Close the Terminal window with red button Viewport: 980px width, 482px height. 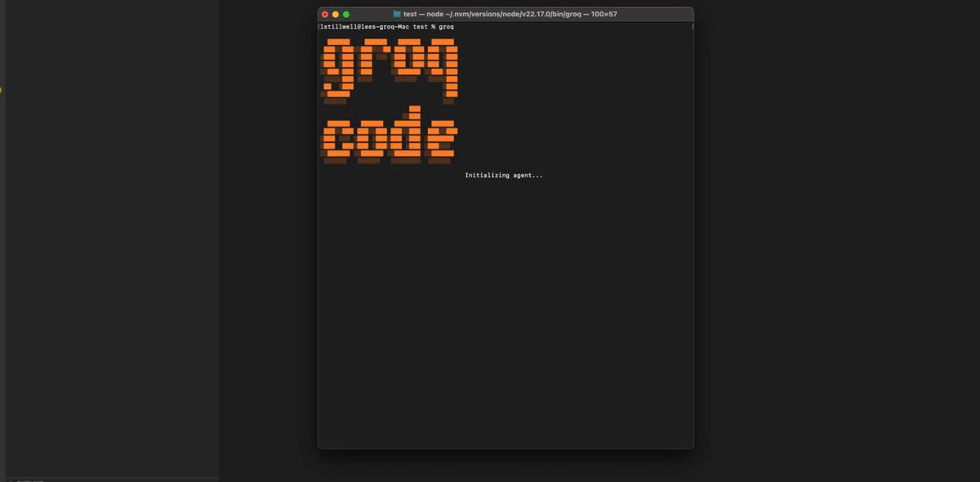click(x=325, y=14)
